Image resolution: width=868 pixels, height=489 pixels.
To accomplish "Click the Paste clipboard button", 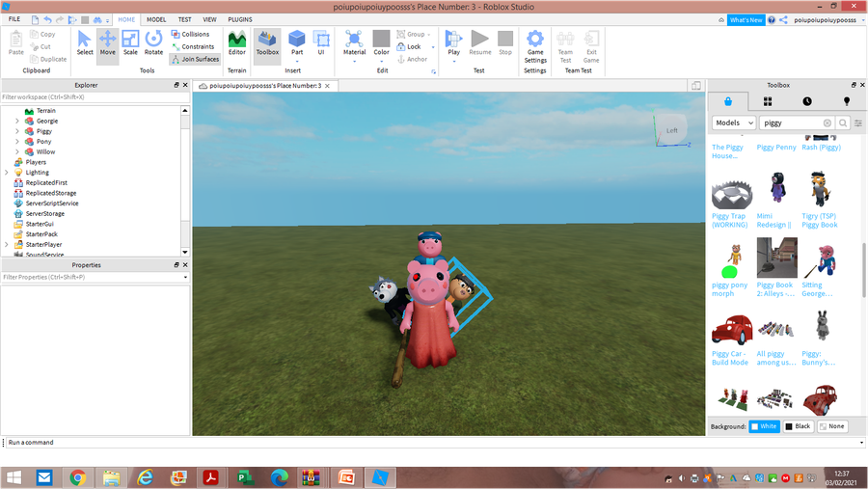I will (16, 43).
